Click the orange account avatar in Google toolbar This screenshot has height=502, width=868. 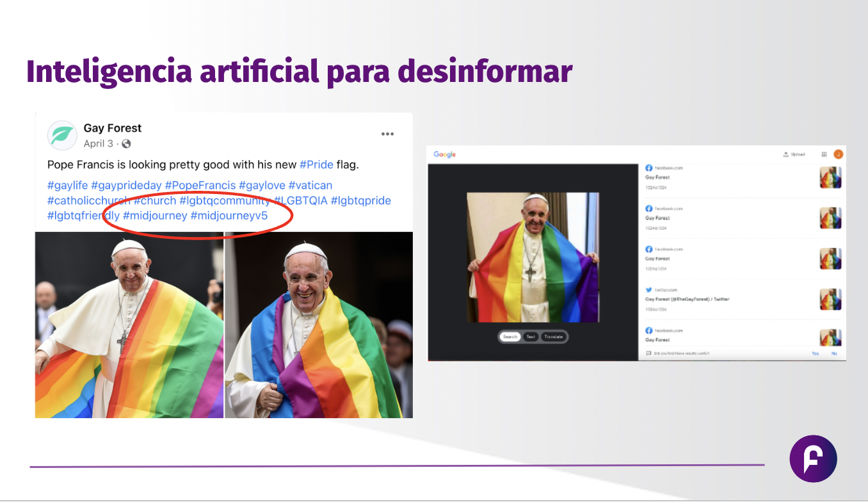tap(839, 154)
